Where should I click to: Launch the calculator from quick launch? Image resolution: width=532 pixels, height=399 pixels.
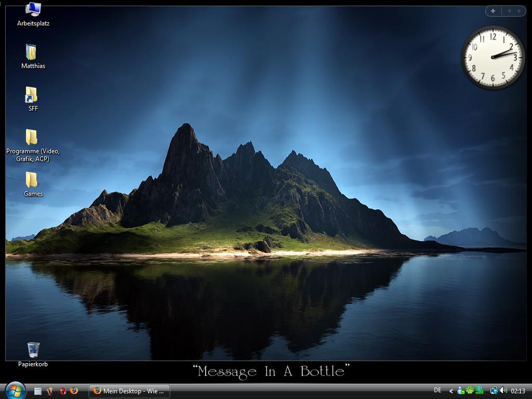38,391
